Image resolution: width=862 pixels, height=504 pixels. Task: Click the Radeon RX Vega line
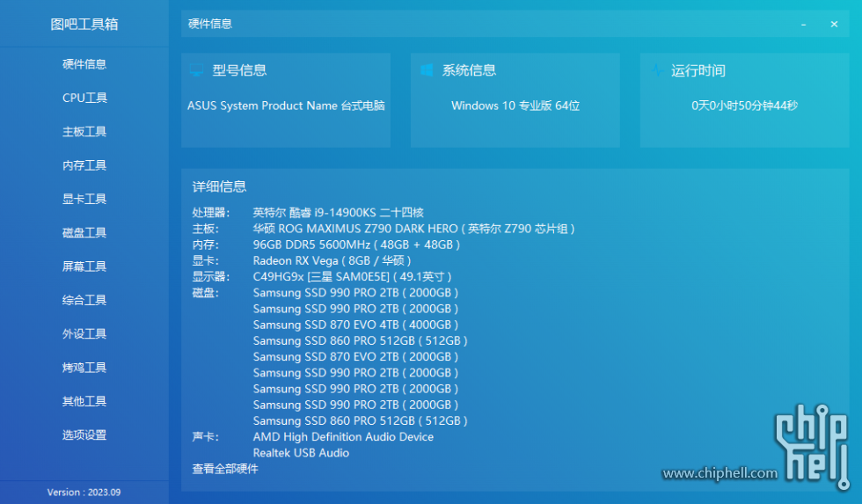click(x=332, y=260)
